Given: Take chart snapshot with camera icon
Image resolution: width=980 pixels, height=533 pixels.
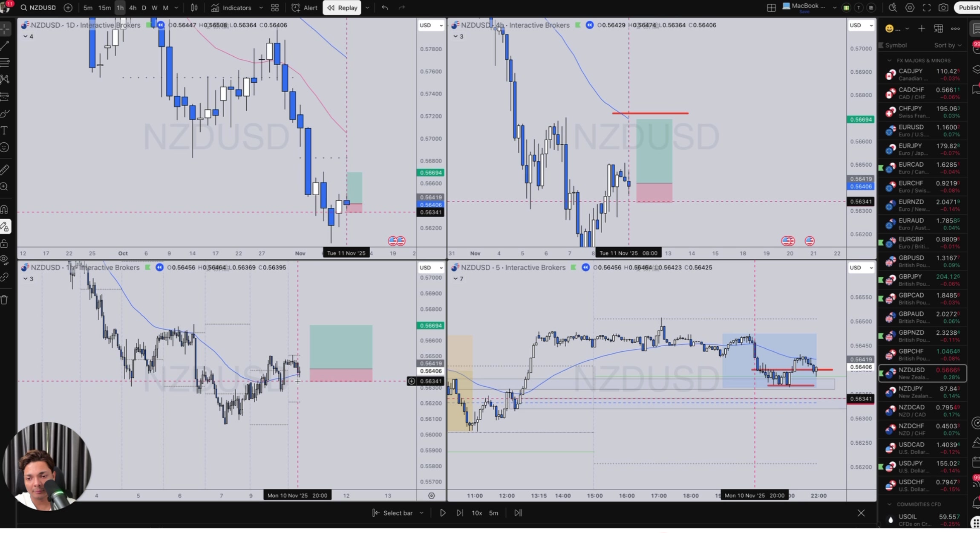Looking at the screenshot, I should (943, 8).
